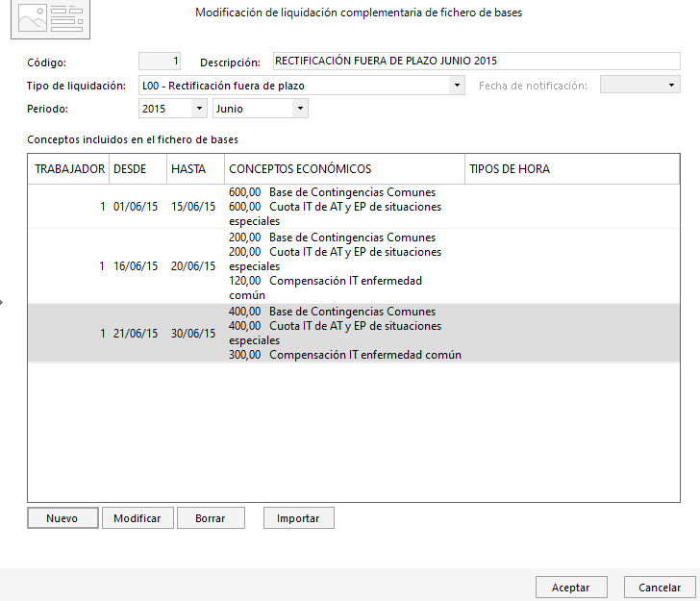Focus the Código field showing 1
The width and height of the screenshot is (700, 601).
160,62
